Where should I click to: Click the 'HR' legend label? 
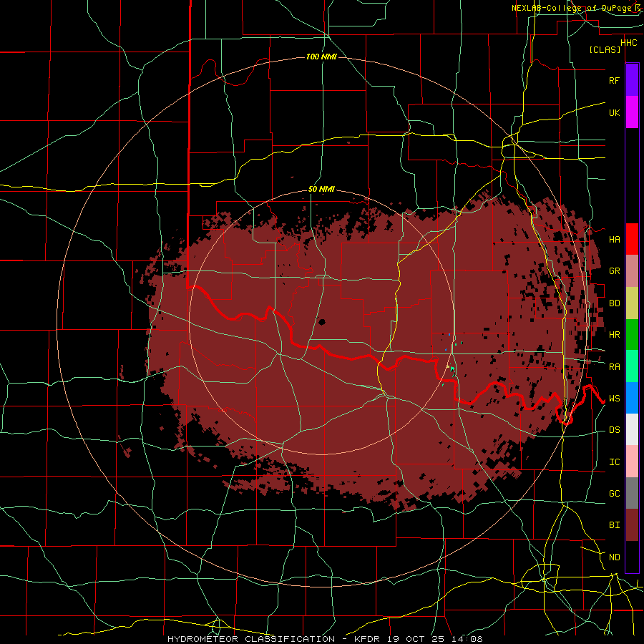point(614,335)
